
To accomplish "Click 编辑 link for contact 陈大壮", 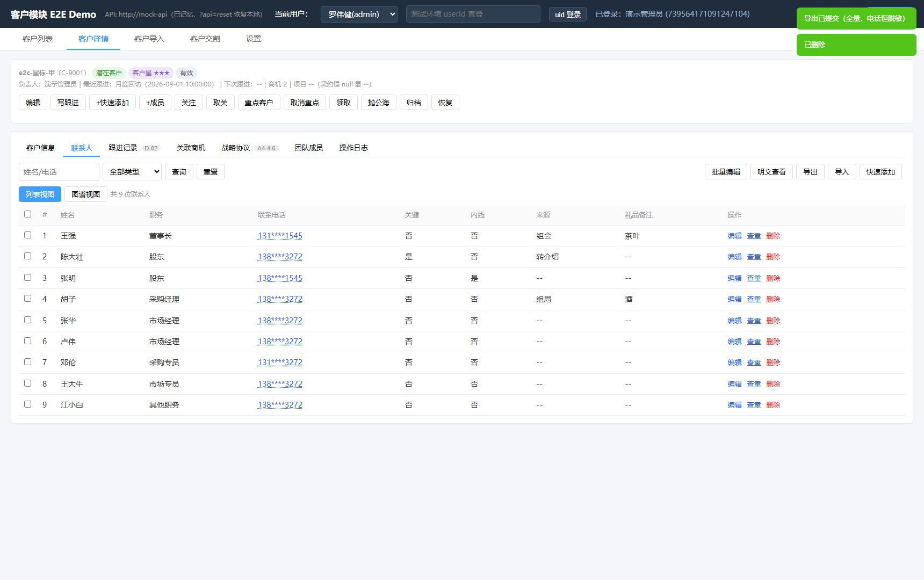I will (x=734, y=257).
